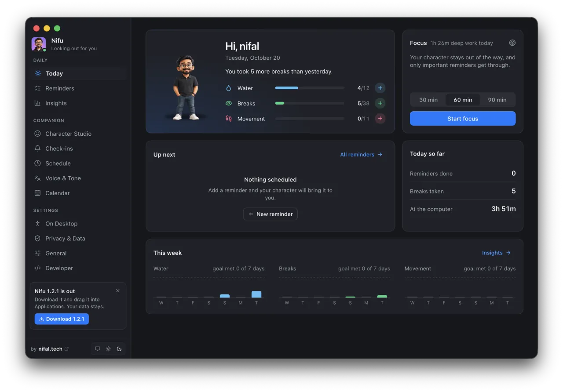The image size is (563, 392).
Task: Click the "Reminders done" row label
Action: click(431, 174)
